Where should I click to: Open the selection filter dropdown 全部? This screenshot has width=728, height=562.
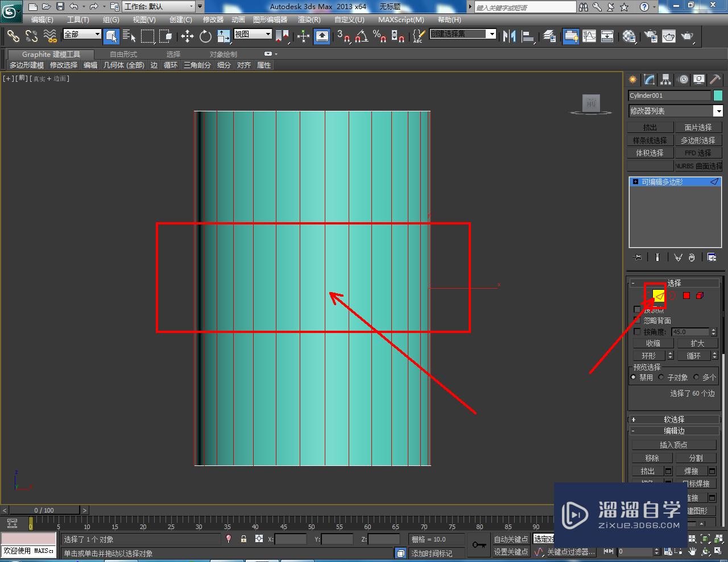82,34
